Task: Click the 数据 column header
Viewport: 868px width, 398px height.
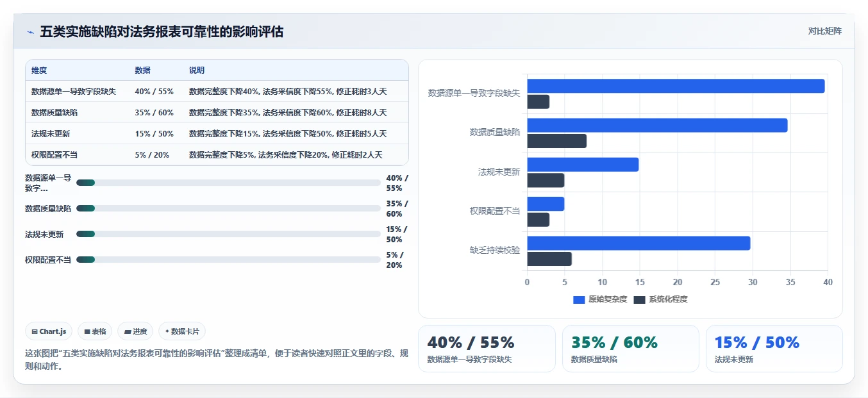Action: pos(142,70)
